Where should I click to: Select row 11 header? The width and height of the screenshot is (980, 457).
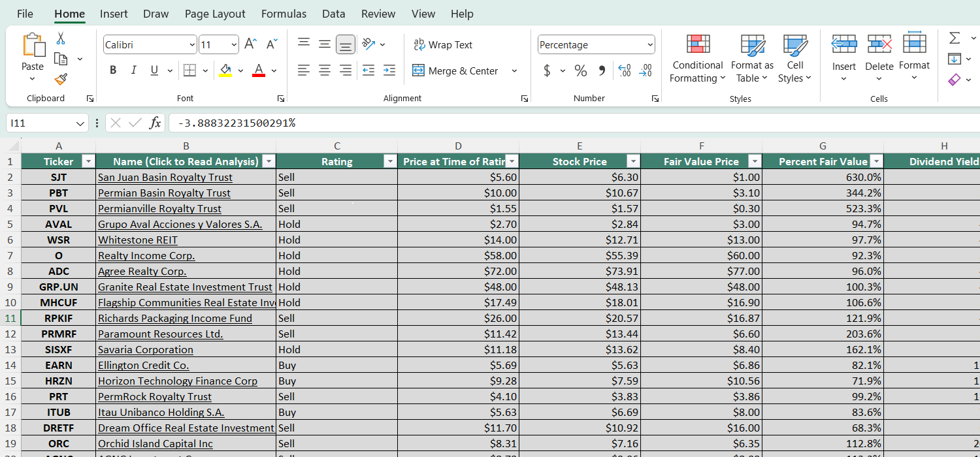10,319
